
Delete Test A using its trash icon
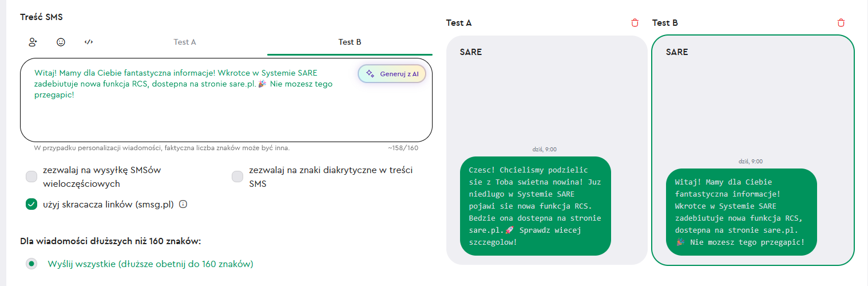pos(635,23)
